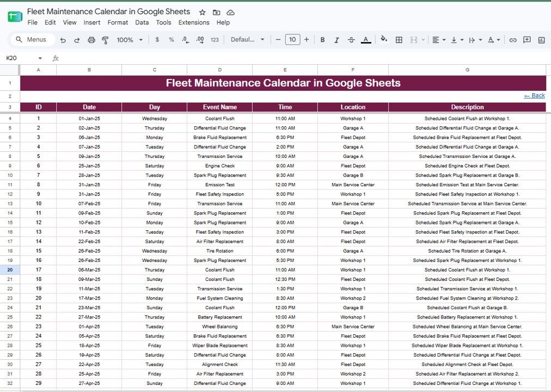Click the Event Name header cell
551x392 pixels.
[x=219, y=107]
